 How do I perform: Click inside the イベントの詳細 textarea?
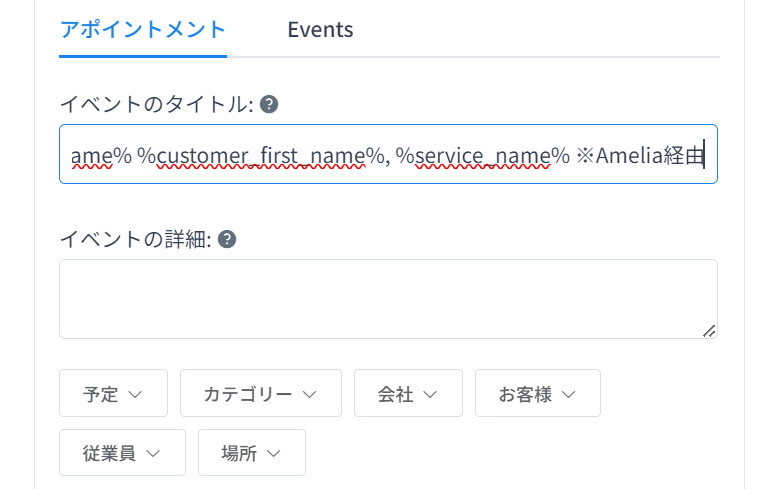(x=388, y=299)
